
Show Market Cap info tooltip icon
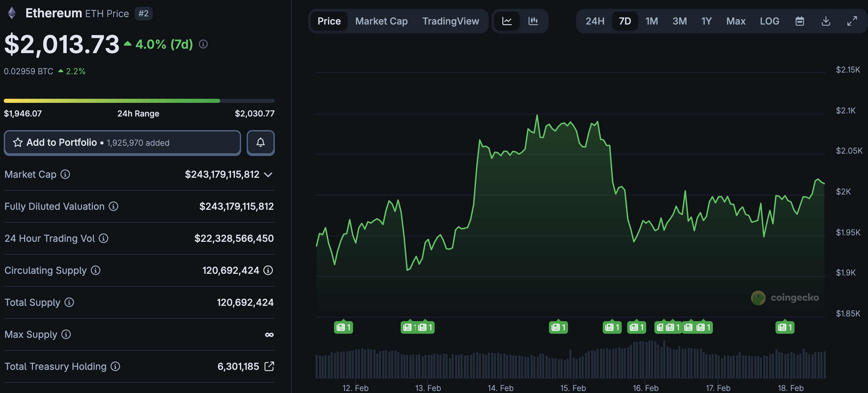(65, 174)
